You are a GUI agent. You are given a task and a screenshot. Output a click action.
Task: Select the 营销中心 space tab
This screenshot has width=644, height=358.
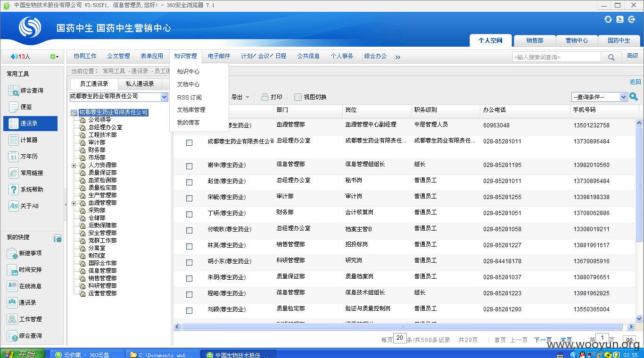577,41
